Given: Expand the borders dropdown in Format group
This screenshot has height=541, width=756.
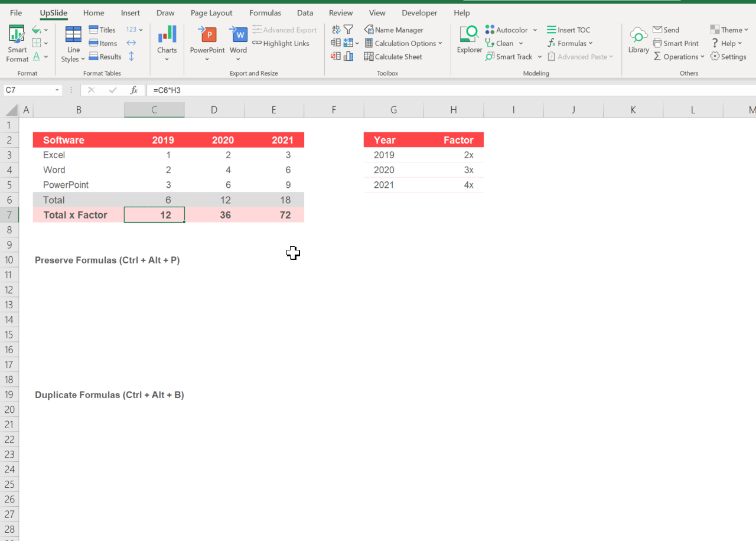Looking at the screenshot, I should tap(46, 43).
